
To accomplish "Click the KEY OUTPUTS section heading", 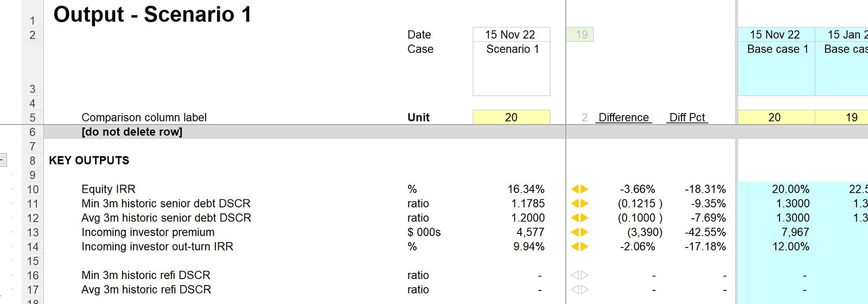I will (89, 161).
